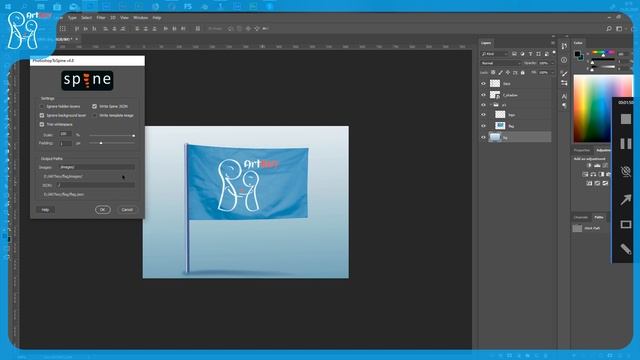
Task: Click Align left edges icon in options bar
Action: [106, 29]
